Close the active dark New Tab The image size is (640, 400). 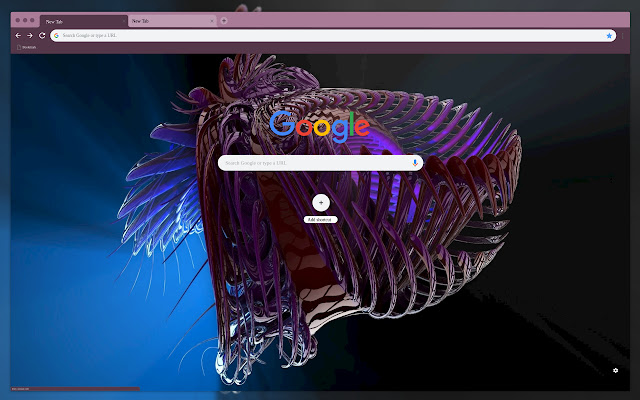point(124,21)
